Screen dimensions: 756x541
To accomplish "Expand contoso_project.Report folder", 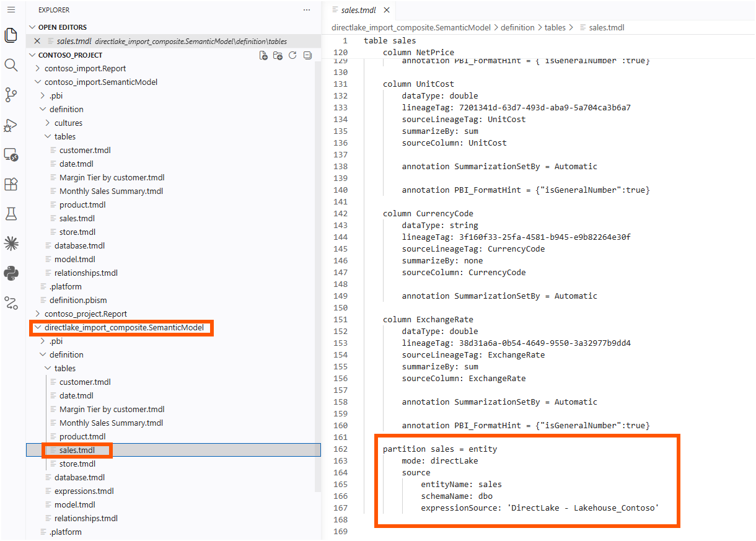I will click(x=86, y=314).
